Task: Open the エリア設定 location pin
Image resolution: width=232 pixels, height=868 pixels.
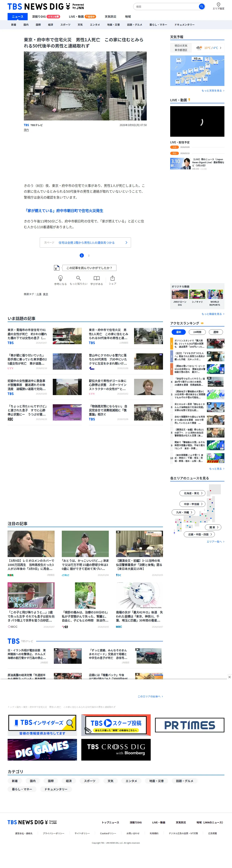Action: tap(218, 6)
